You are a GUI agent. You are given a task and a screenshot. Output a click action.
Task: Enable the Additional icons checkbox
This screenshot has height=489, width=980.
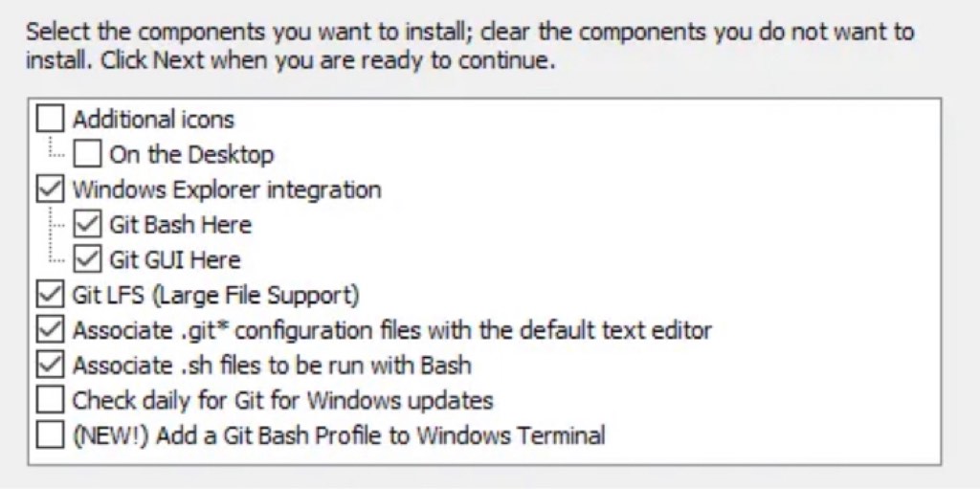click(50, 120)
